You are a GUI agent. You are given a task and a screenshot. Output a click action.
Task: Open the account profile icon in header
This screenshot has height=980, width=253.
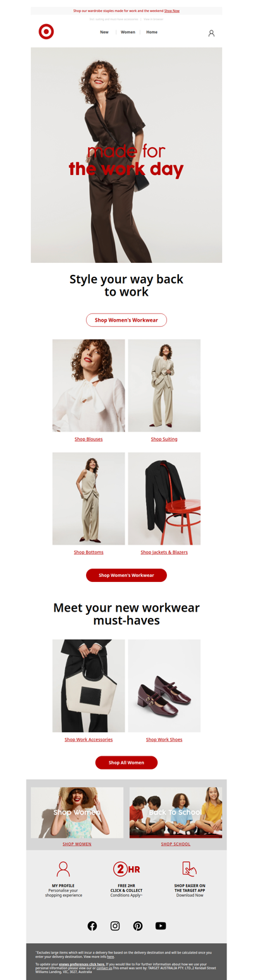(211, 33)
